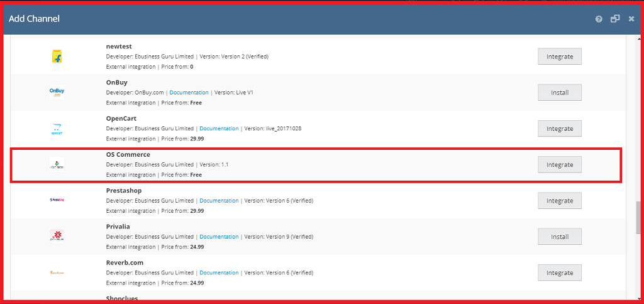
Task: Click the scrollbar up arrow
Action: coord(639,39)
